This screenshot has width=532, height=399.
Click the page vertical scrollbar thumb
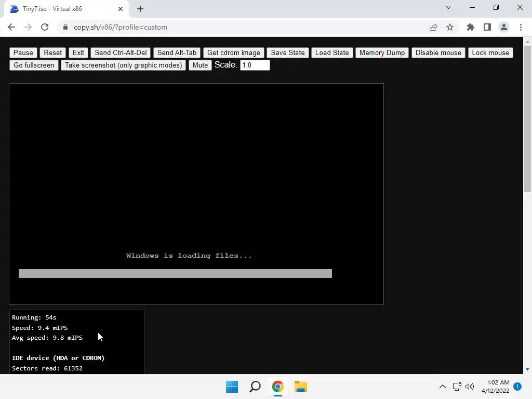pyautogui.click(x=527, y=119)
